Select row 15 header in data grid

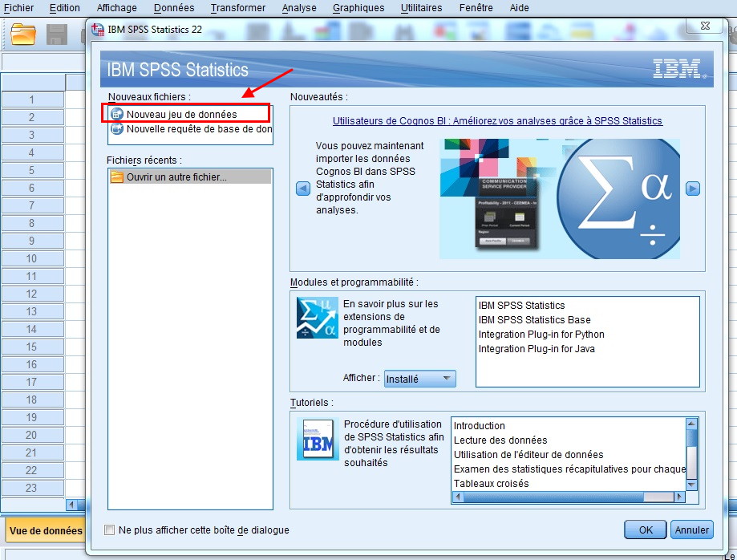point(32,347)
